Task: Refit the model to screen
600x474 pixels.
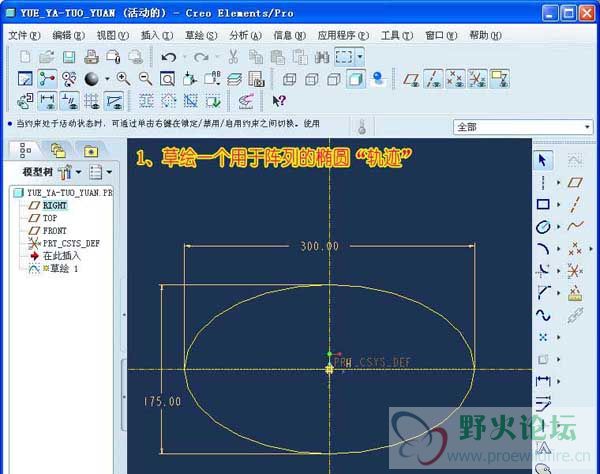Action: coord(167,79)
